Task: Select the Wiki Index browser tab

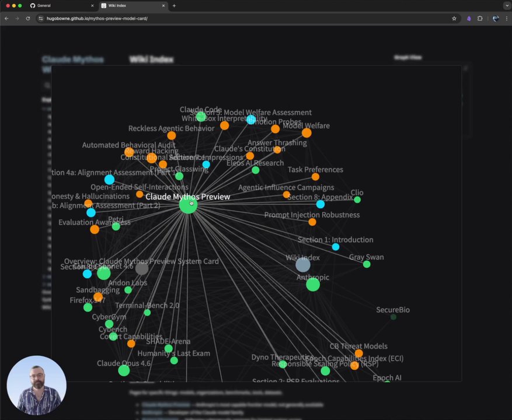Action: point(133,6)
